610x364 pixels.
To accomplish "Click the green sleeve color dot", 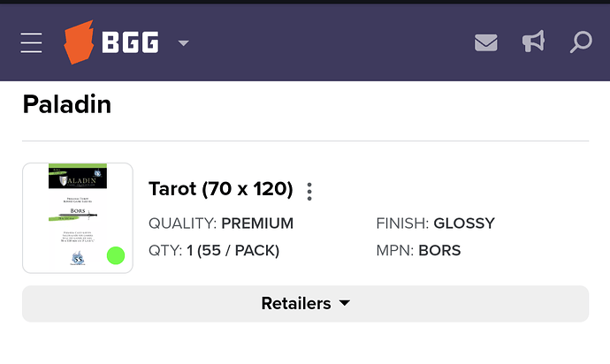I will click(115, 256).
